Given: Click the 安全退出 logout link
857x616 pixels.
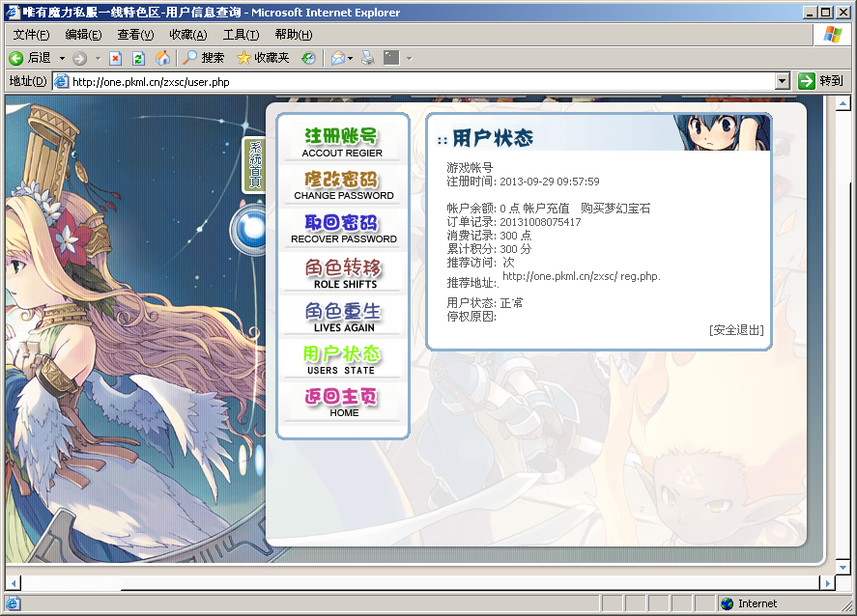Looking at the screenshot, I should [736, 330].
